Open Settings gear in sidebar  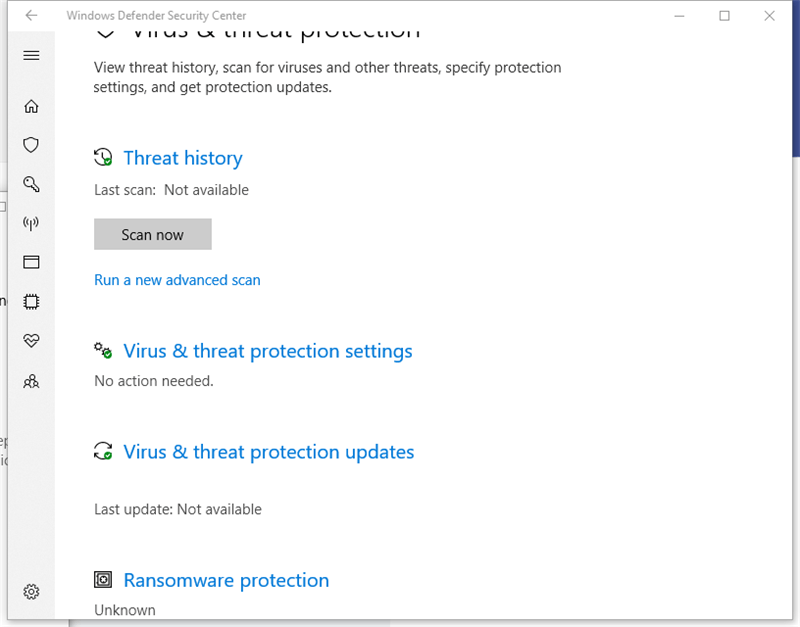tap(31, 592)
